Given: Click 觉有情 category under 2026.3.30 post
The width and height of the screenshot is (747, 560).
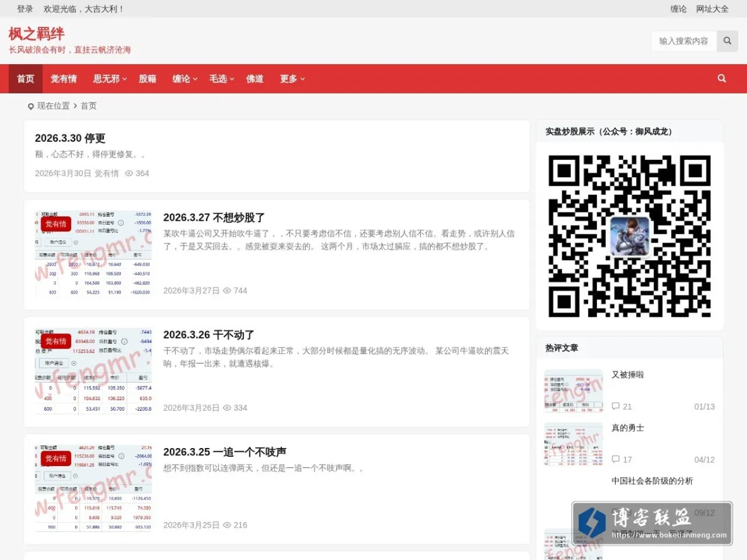Looking at the screenshot, I should point(106,174).
